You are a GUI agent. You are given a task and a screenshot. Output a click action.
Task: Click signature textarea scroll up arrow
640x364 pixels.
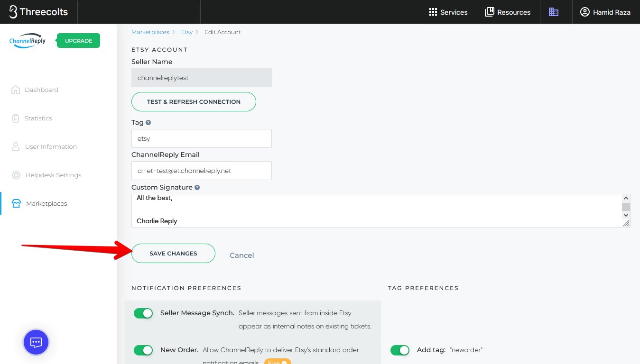(x=626, y=199)
